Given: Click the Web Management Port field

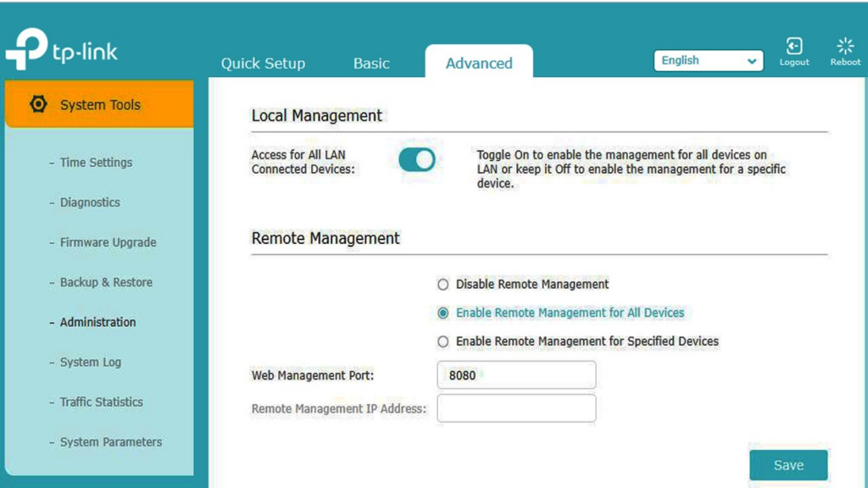Looking at the screenshot, I should (516, 374).
